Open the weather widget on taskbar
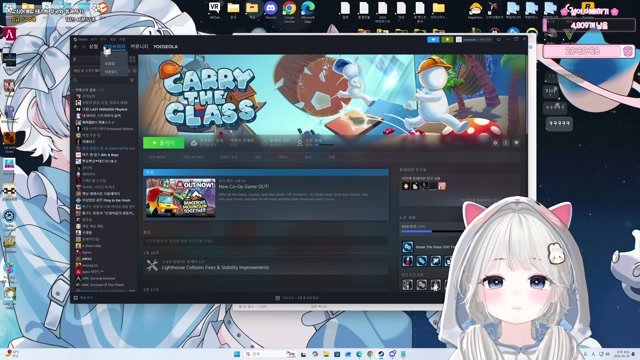Screen dimensions: 640x360 click(x=11, y=354)
